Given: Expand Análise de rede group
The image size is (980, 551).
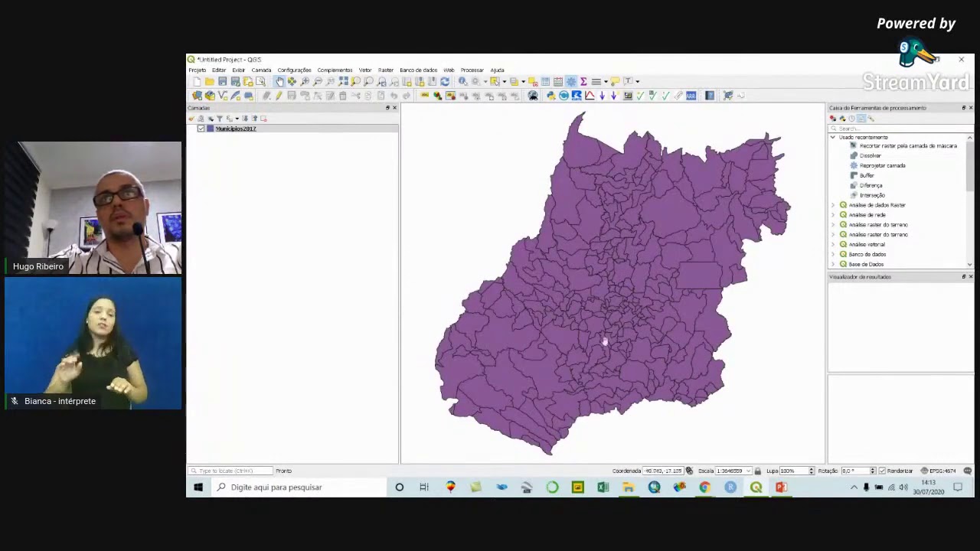Looking at the screenshot, I should [833, 215].
